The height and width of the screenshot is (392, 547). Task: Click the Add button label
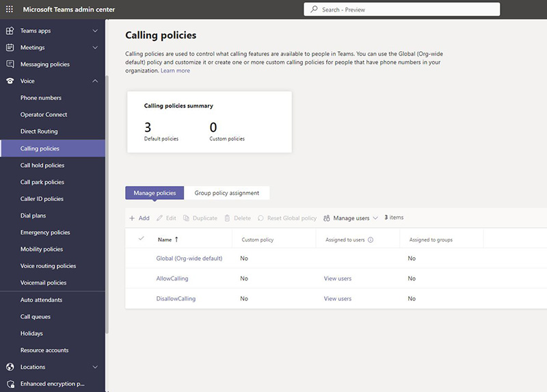point(144,218)
